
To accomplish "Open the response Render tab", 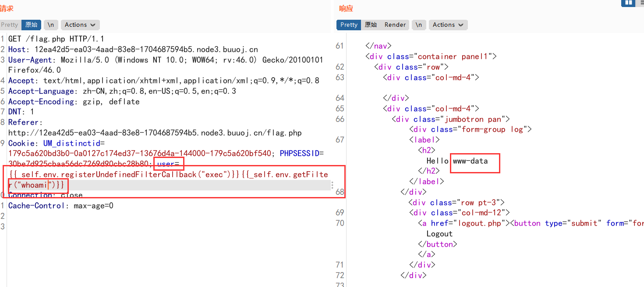I will (x=395, y=25).
